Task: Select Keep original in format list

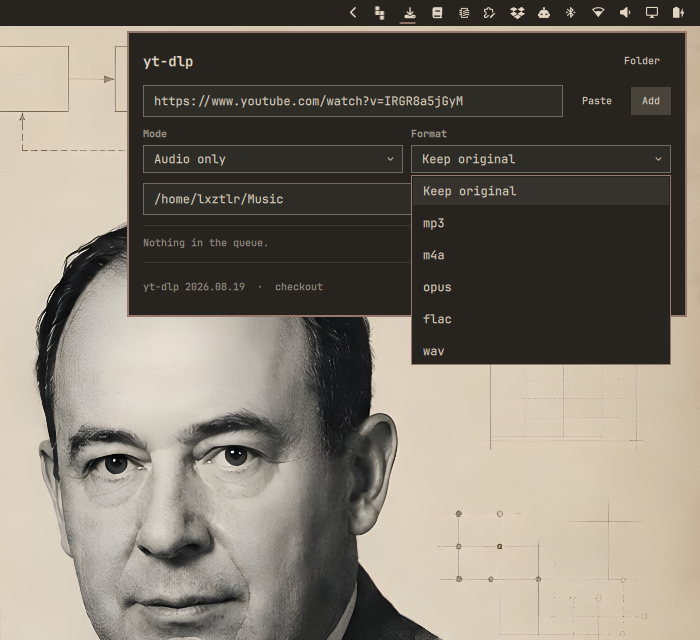Action: pos(541,191)
